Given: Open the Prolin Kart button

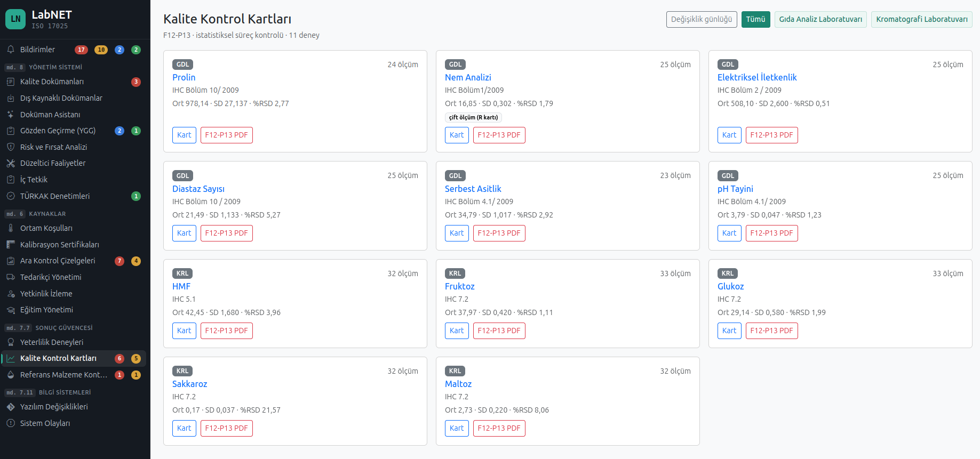Looking at the screenshot, I should 184,135.
